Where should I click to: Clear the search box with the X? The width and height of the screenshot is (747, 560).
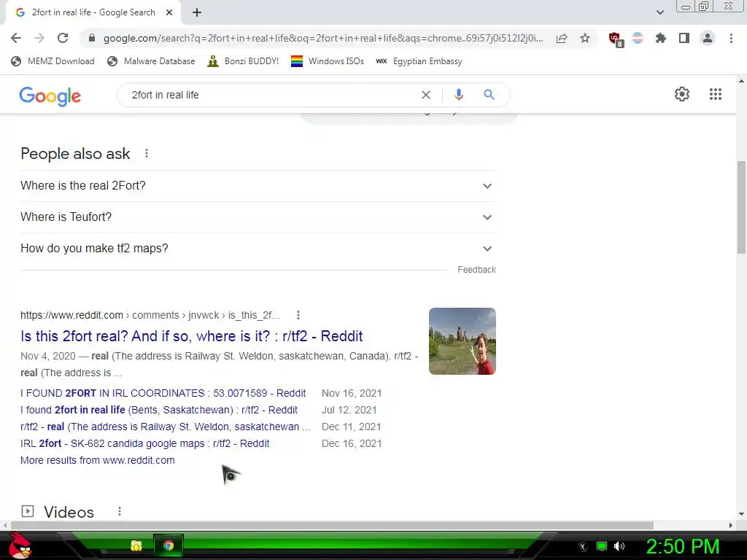[x=426, y=95]
